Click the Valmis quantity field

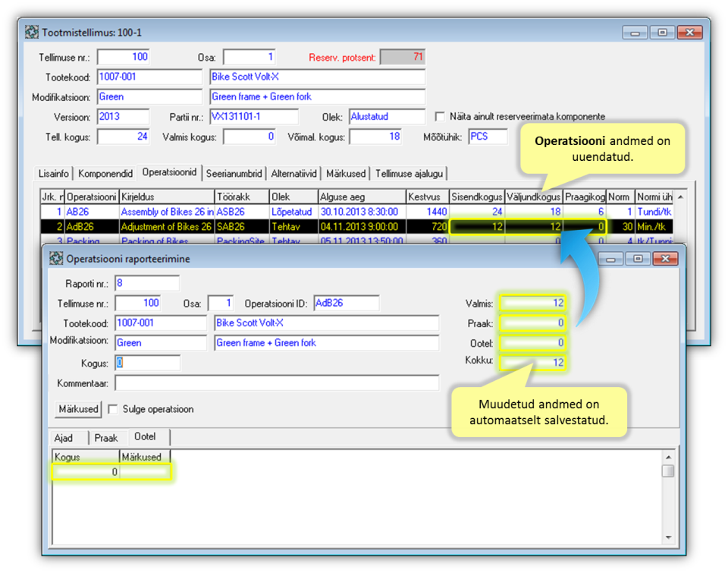pos(532,303)
